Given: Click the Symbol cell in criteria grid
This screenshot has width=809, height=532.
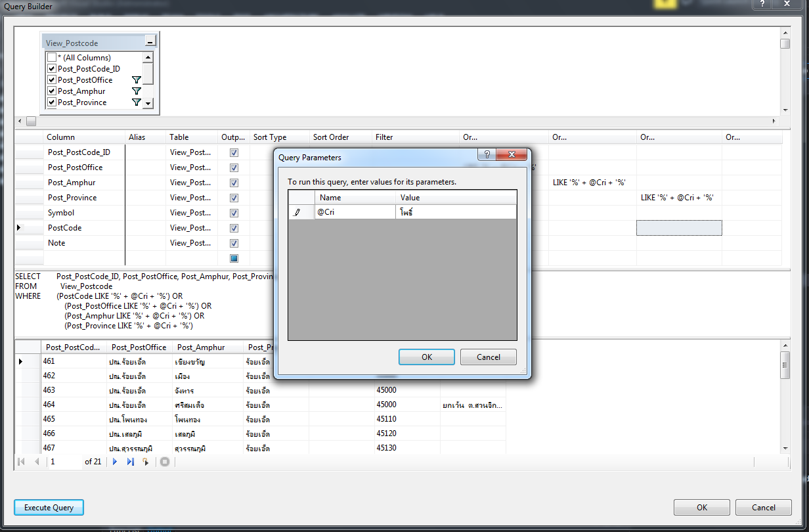Looking at the screenshot, I should [x=84, y=213].
